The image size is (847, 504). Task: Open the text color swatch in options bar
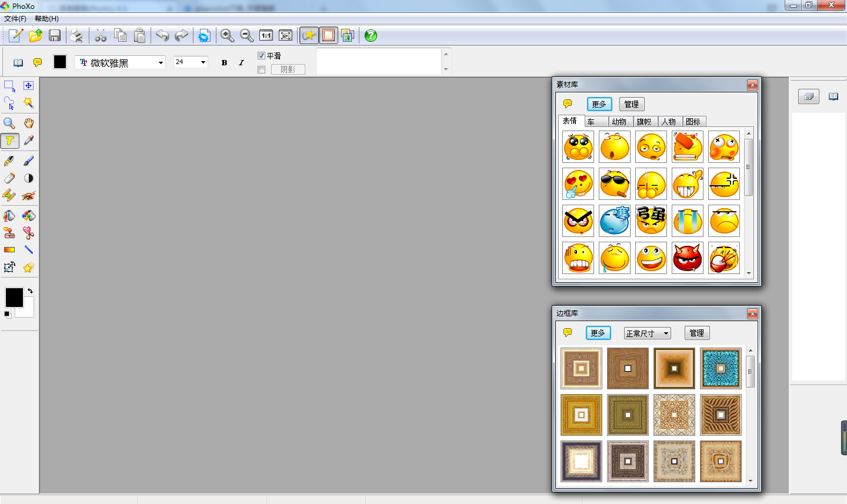click(60, 62)
